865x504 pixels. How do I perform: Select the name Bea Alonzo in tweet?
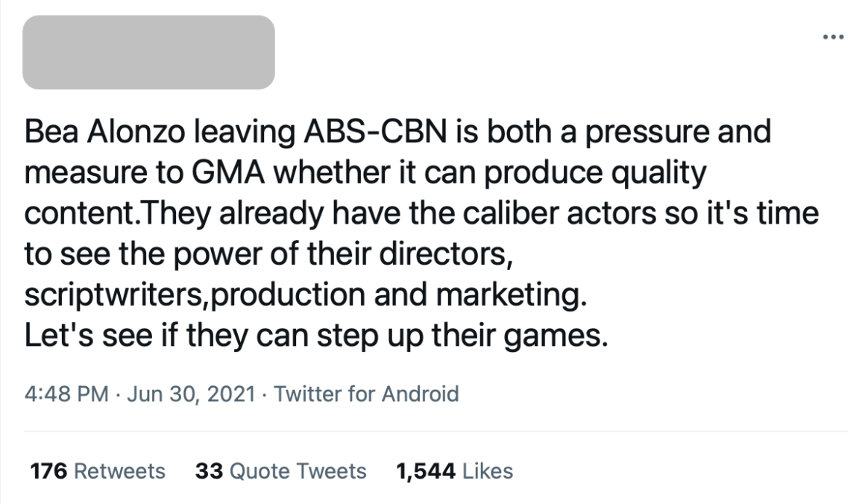pyautogui.click(x=104, y=132)
